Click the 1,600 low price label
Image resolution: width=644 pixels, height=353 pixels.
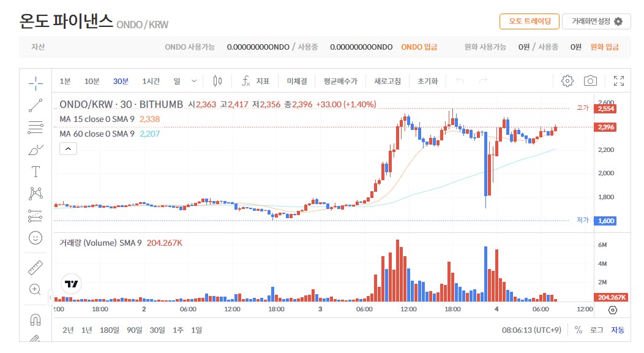point(606,221)
